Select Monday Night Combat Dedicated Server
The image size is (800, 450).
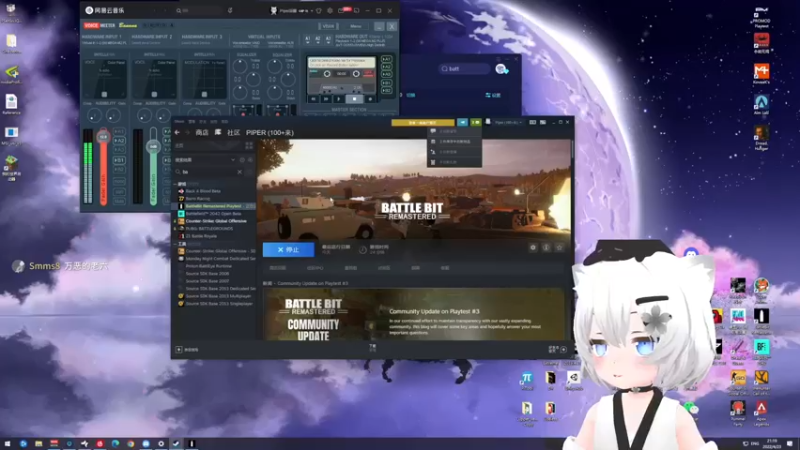[220, 259]
